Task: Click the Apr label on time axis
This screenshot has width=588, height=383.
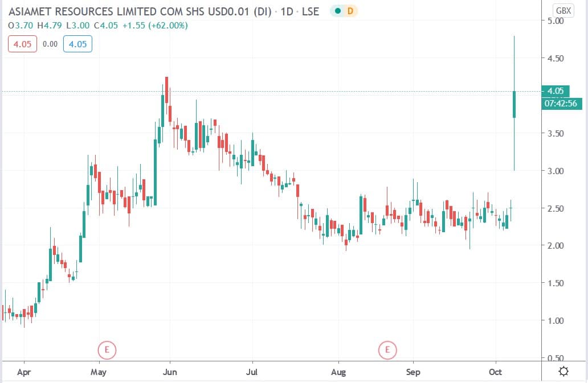Action: coord(24,372)
